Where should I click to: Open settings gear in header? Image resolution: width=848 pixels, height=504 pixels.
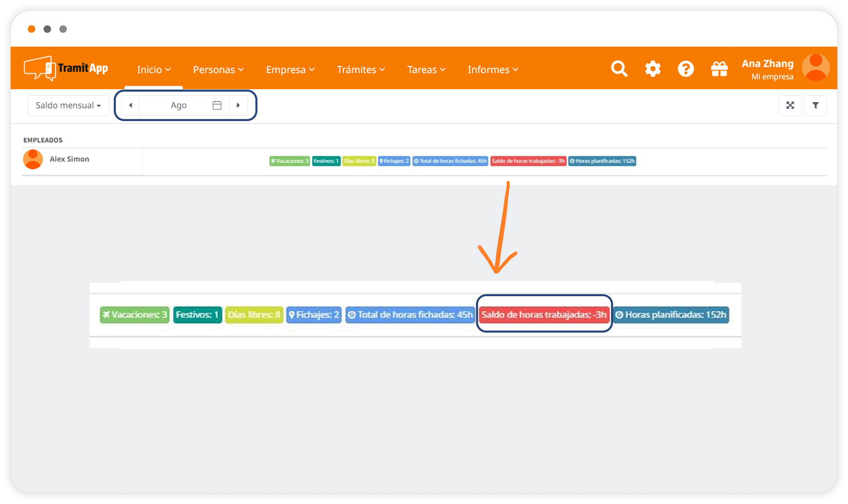point(653,69)
